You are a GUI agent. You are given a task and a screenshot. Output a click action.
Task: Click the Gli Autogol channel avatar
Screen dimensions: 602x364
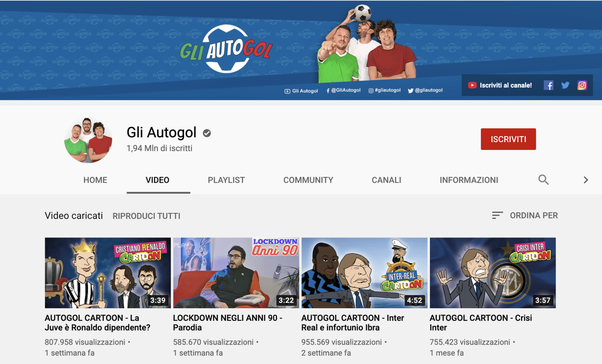(x=88, y=140)
